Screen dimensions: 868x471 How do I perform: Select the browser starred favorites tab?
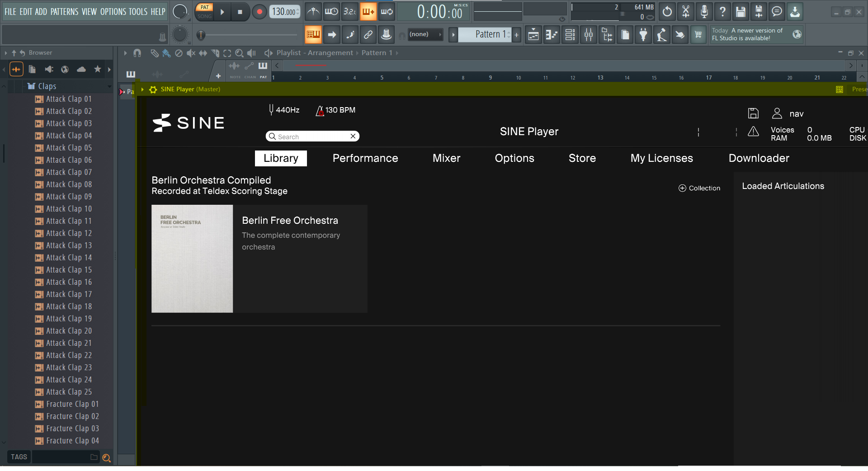pyautogui.click(x=98, y=69)
